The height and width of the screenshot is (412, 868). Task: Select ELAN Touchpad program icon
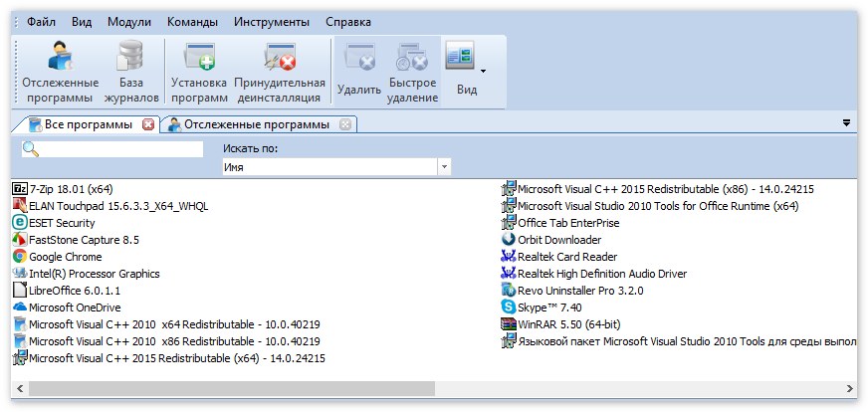[x=19, y=206]
